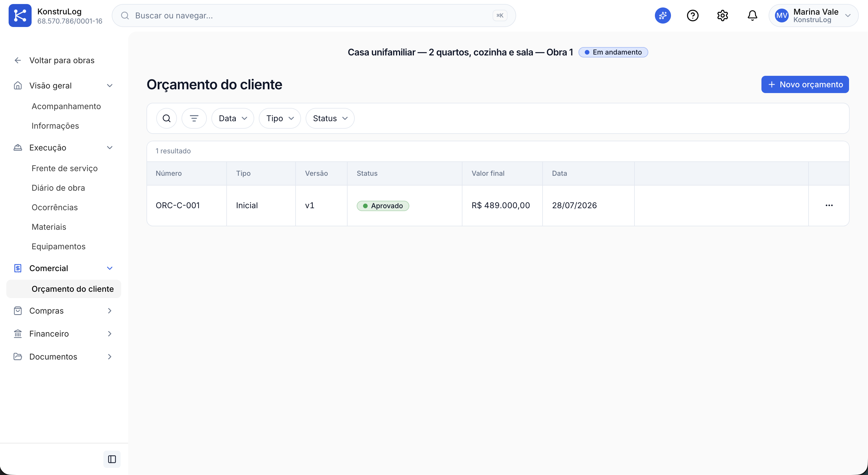The width and height of the screenshot is (868, 475).
Task: Navigate to Ocorrências
Action: 55,207
